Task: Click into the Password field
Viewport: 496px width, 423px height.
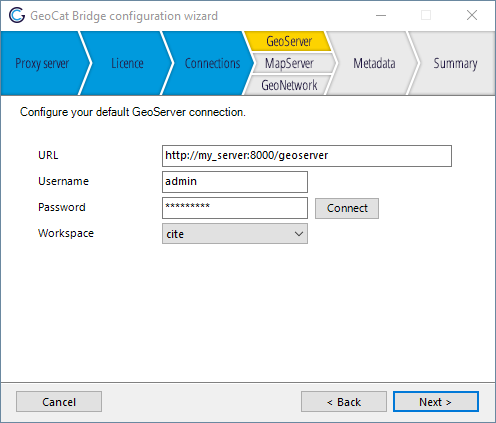Action: [235, 208]
